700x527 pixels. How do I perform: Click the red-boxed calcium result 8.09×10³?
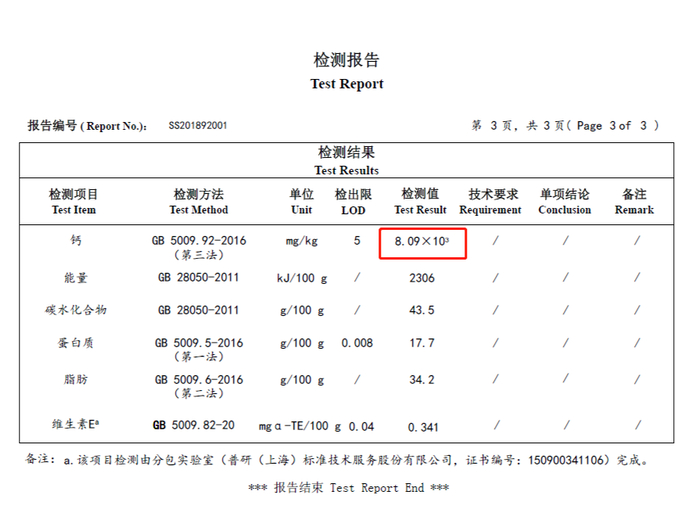point(422,242)
